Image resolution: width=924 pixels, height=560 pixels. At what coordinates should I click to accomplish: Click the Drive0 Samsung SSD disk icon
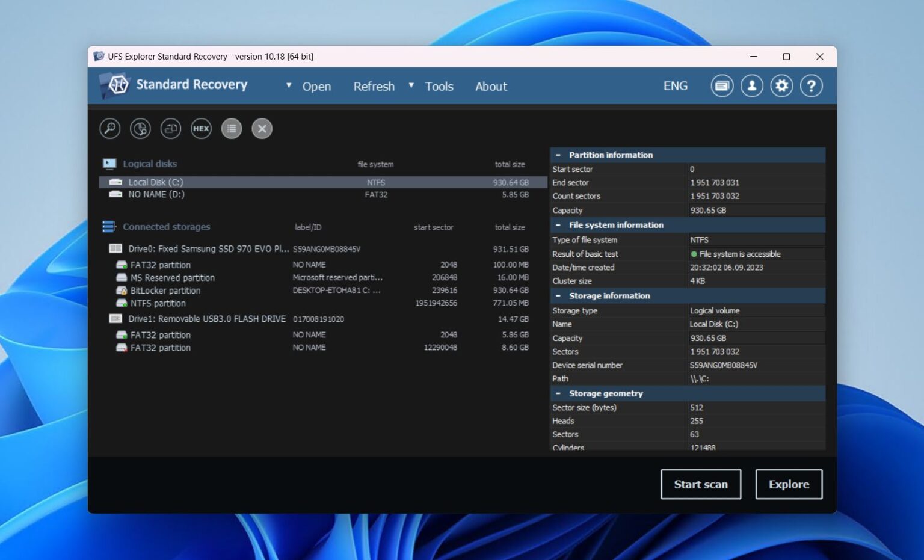coord(115,248)
